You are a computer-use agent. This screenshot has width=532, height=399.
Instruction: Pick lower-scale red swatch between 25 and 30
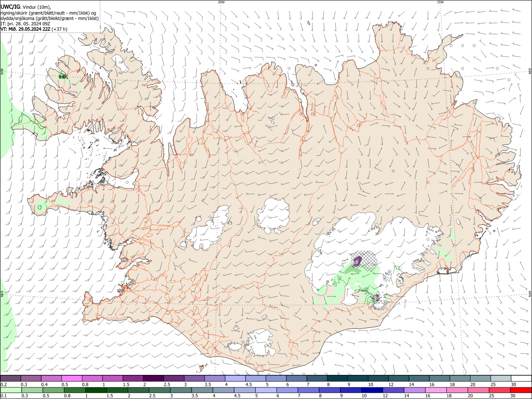[x=499, y=390]
